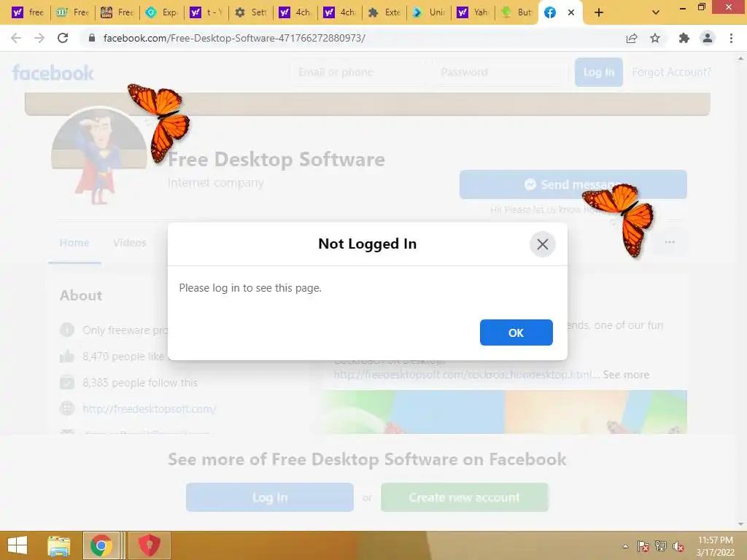
Task: Open the Extensions puzzle icon in toolbar
Action: pyautogui.click(x=684, y=38)
